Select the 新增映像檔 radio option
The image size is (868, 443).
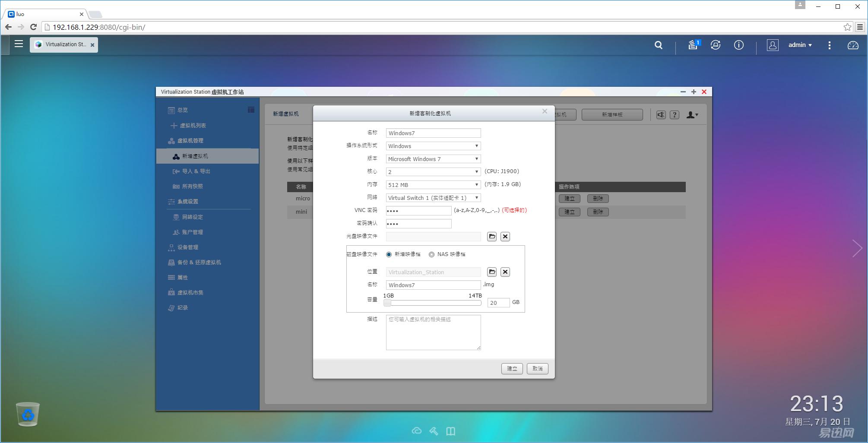[389, 254]
